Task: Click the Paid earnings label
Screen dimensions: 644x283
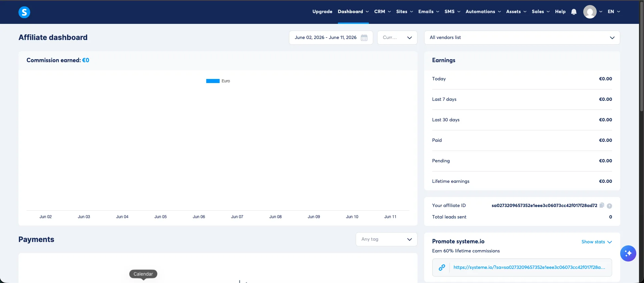Action: tap(437, 140)
